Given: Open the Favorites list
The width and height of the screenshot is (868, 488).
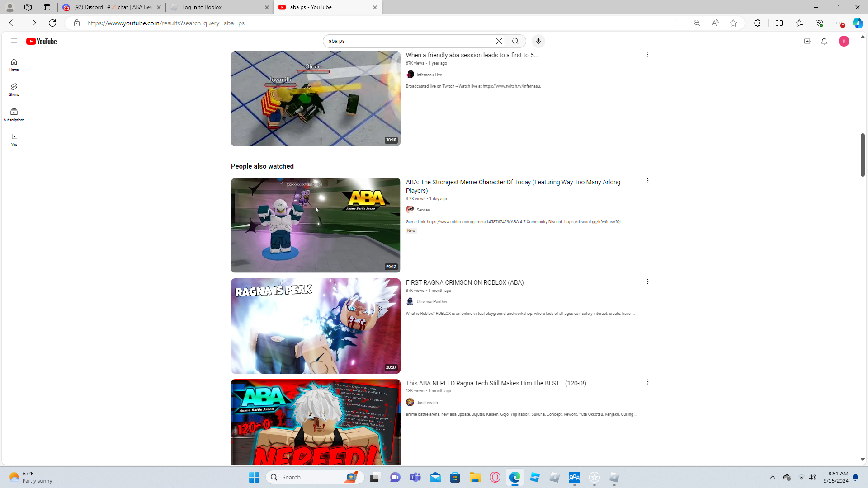Looking at the screenshot, I should (x=799, y=23).
